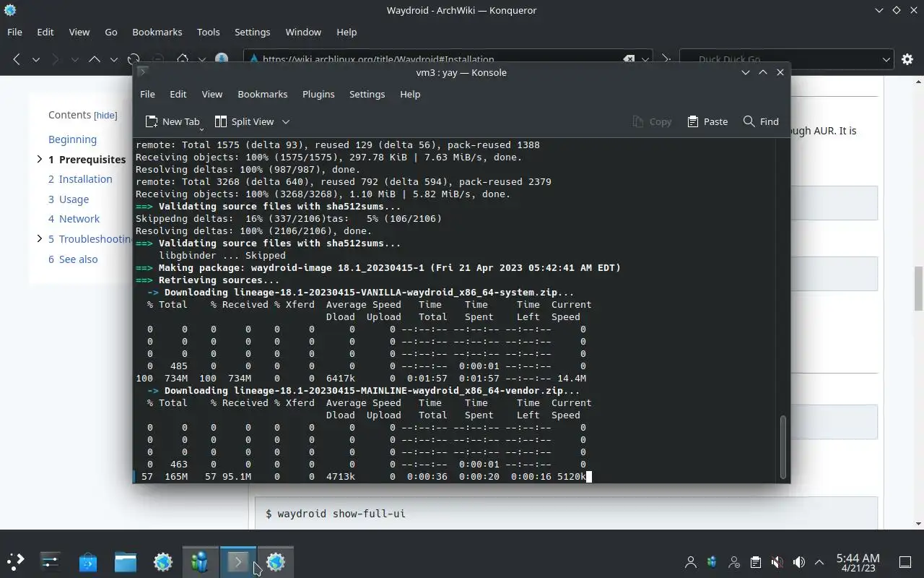Open Konqueror Go menu

111,32
